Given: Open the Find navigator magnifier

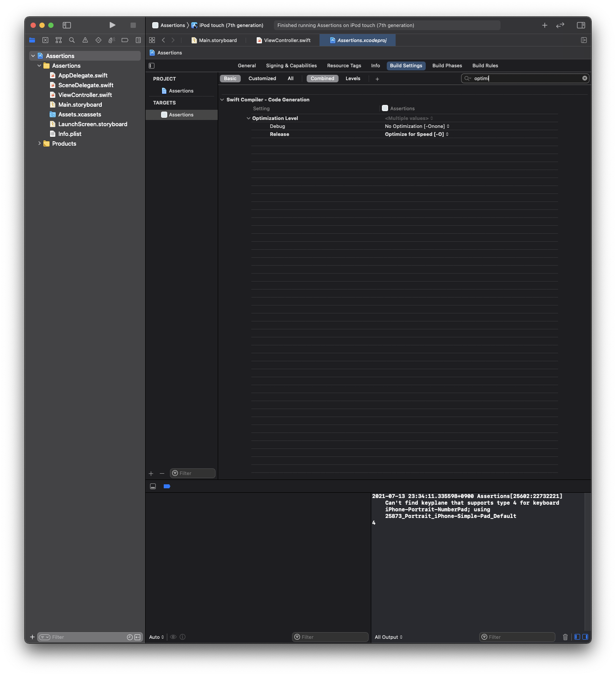Looking at the screenshot, I should tap(72, 40).
